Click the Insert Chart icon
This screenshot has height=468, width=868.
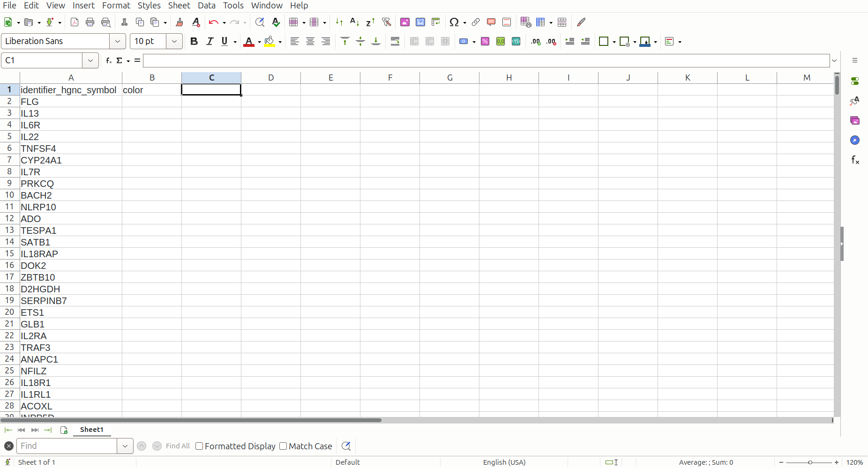(x=420, y=22)
